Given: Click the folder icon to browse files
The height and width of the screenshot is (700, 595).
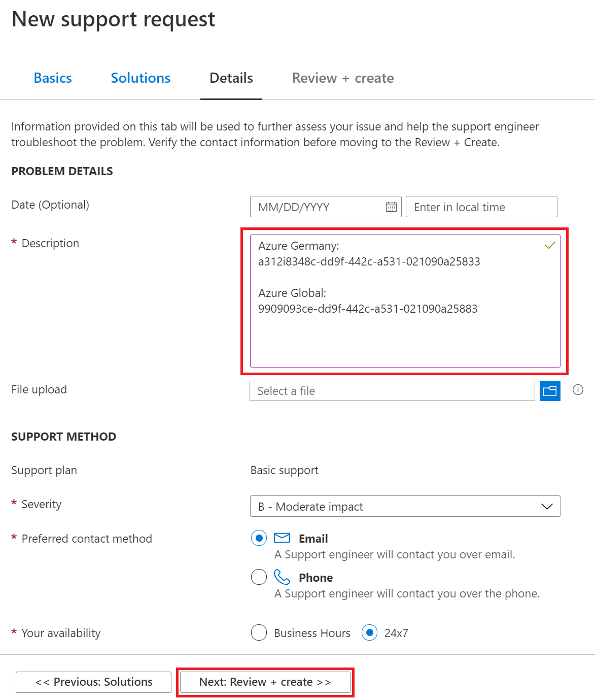Looking at the screenshot, I should [550, 391].
